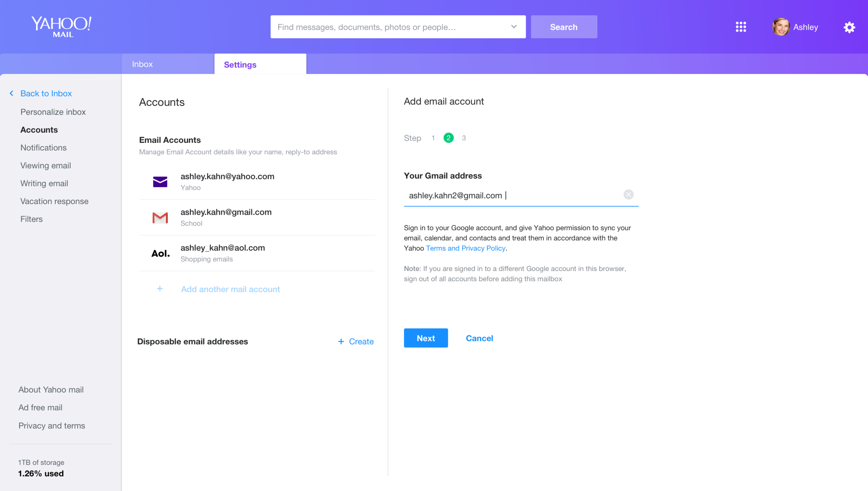Go to step 1 of wizard

point(433,138)
